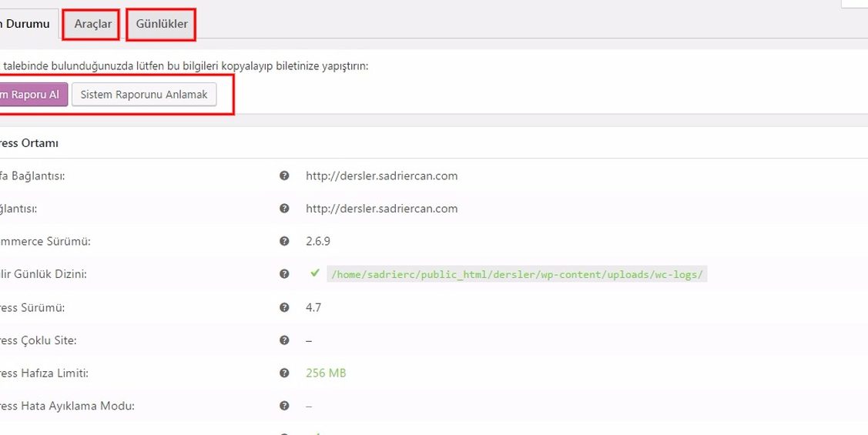This screenshot has height=435, width=868.
Task: Click the 4.7 version value
Action: point(313,307)
